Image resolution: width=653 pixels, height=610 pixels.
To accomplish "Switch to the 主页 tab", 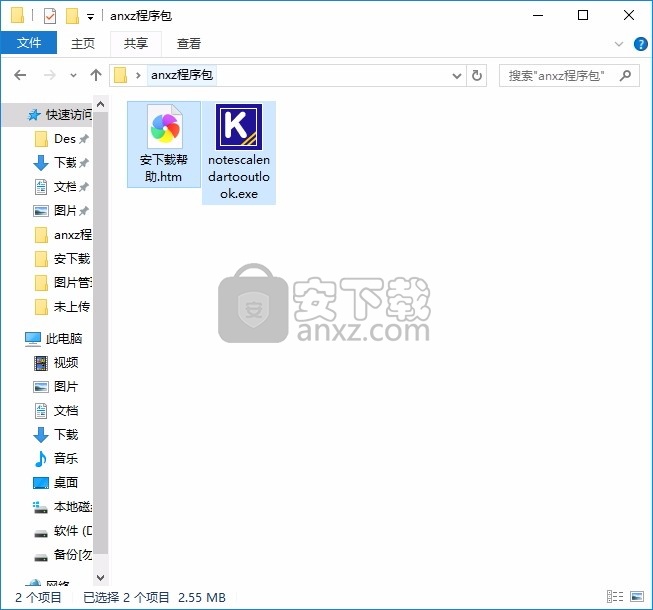I will pos(83,43).
